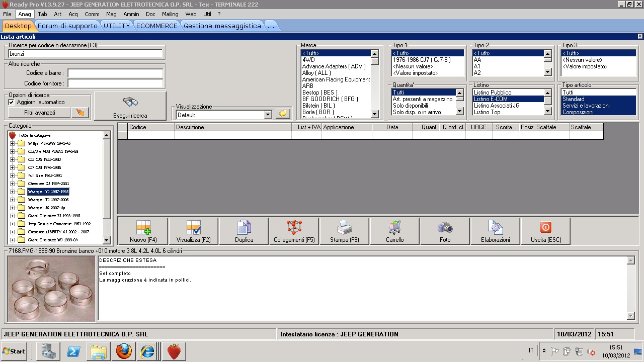This screenshot has height=362, width=644.
Task: Select 'Listino Pubblico' in the Listino list
Action: [508, 93]
